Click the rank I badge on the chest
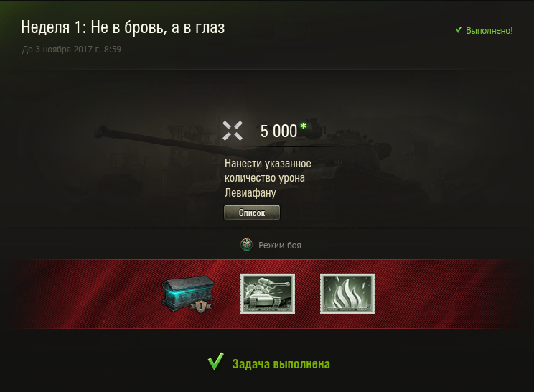The width and height of the screenshot is (534, 392). 200,307
